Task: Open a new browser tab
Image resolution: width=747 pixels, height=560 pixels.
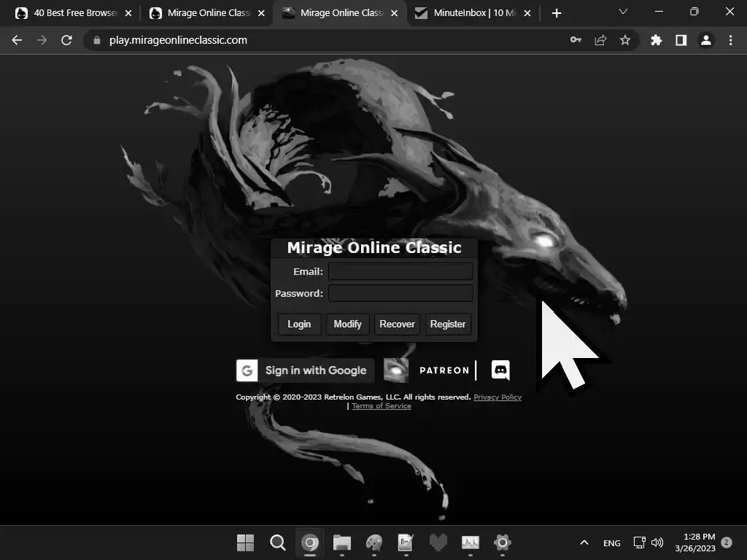Action: click(557, 13)
